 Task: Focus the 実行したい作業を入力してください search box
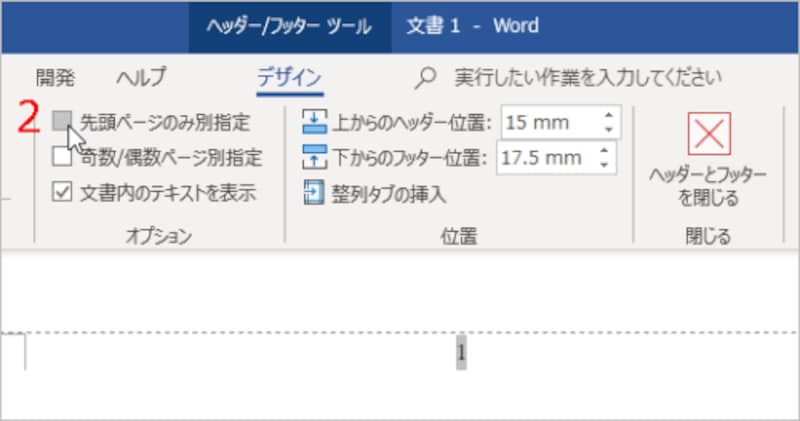click(x=588, y=78)
